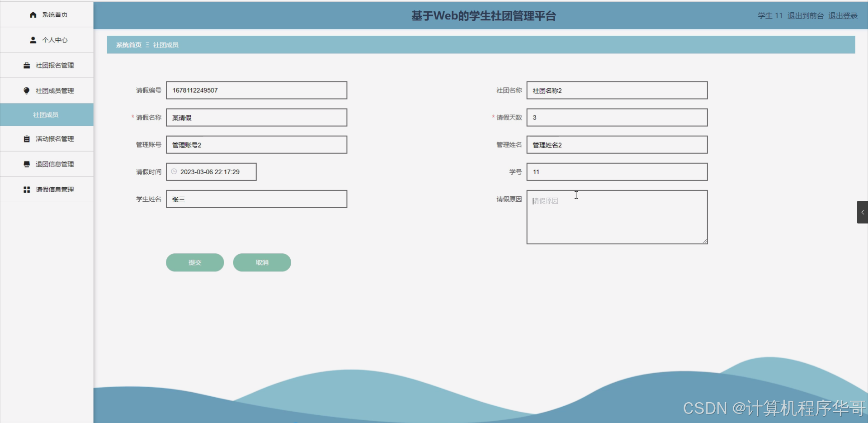
Task: Click 系统首页 breadcrumb link
Action: coord(128,45)
